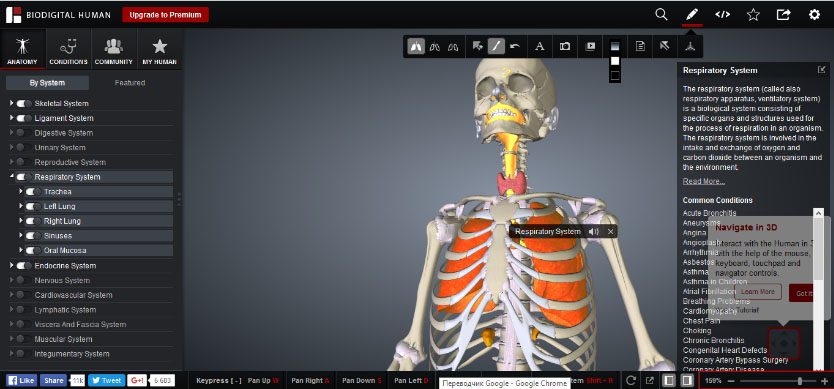Image resolution: width=834 pixels, height=389 pixels.
Task: Expand the Trachea tree item
Action: (21, 191)
